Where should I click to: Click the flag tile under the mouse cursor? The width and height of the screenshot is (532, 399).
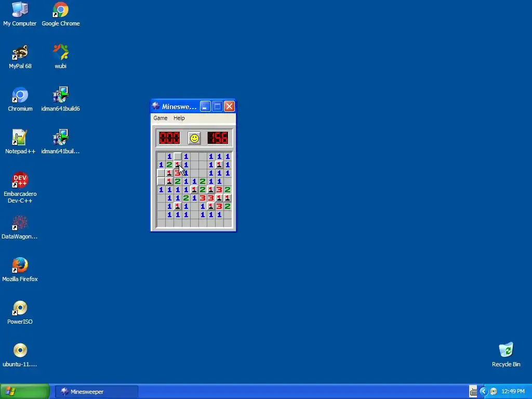[178, 165]
